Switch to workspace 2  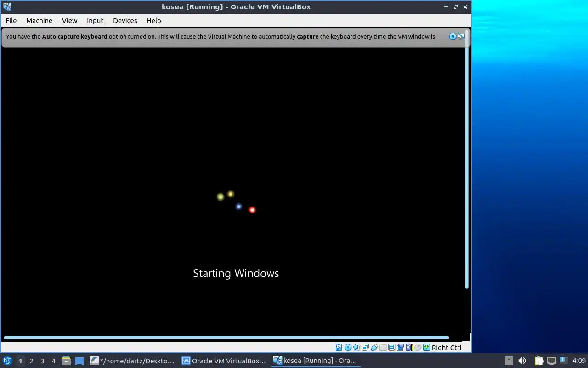coord(31,361)
